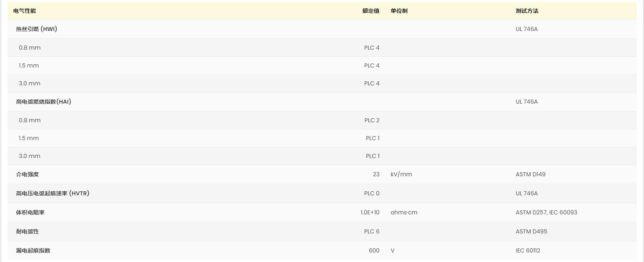Click the 体积电阻率 row label

pos(30,212)
